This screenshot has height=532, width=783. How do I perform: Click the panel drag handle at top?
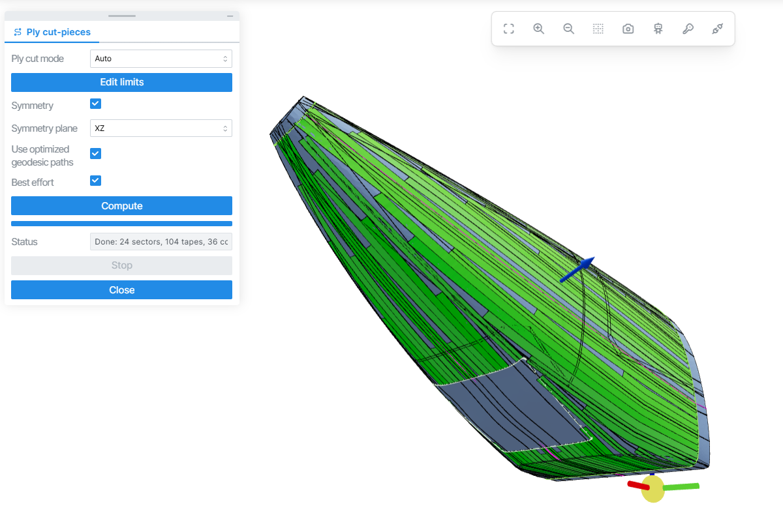tap(122, 16)
